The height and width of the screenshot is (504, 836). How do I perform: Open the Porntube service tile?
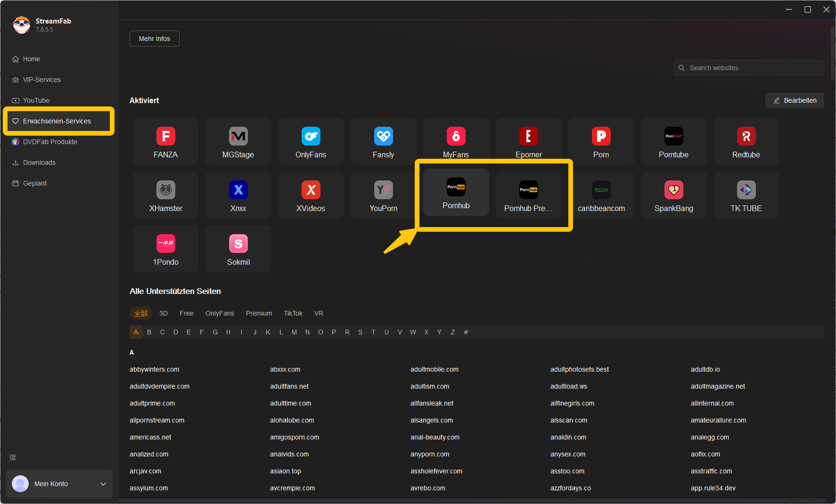[x=673, y=141]
